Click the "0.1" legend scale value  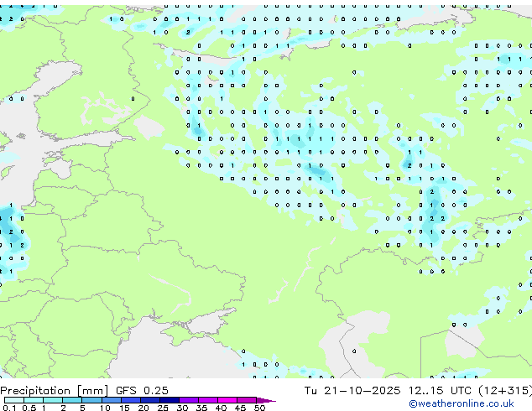9,408
